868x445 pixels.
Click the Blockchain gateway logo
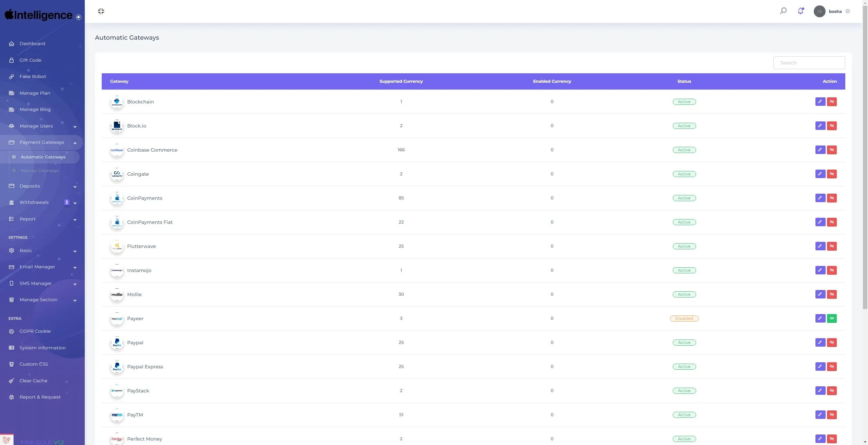tap(117, 102)
